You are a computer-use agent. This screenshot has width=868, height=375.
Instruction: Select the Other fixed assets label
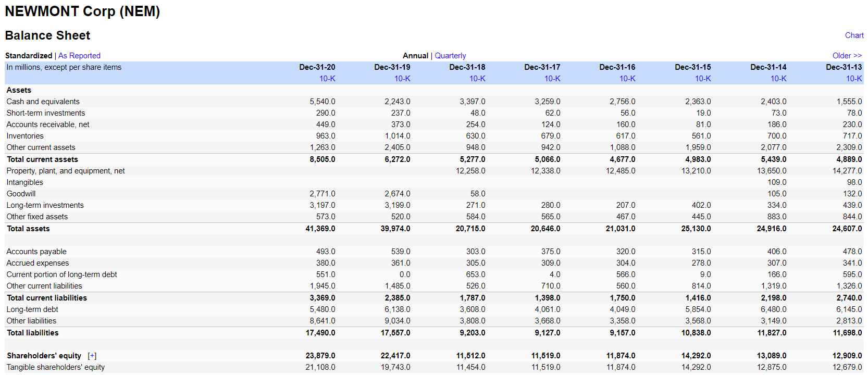[x=37, y=217]
